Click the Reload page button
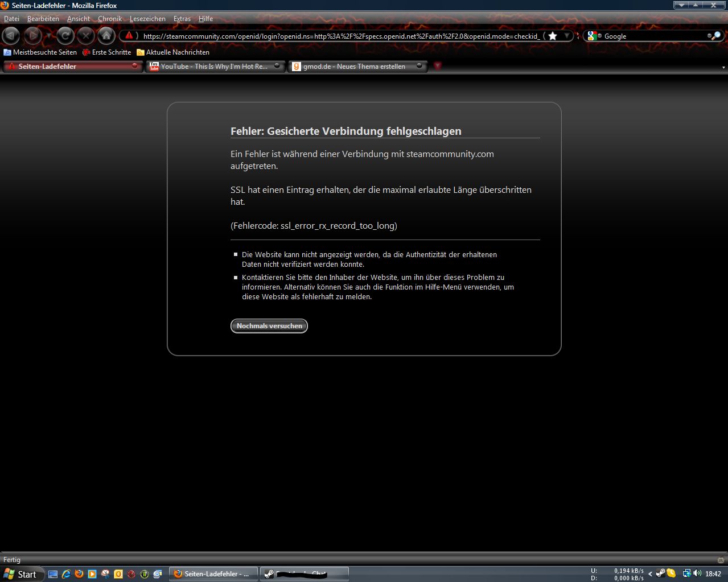The image size is (728, 582). (65, 36)
